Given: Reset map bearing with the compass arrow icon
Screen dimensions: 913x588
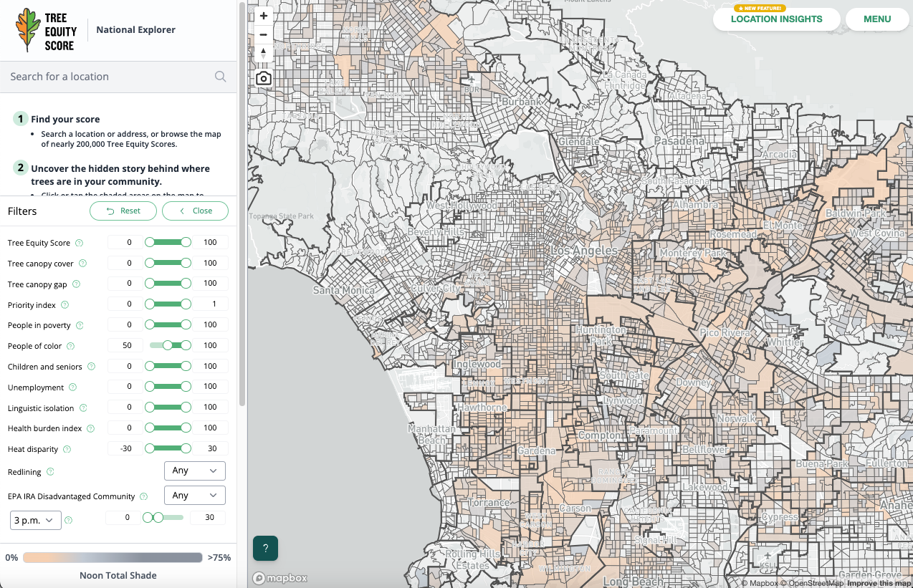Looking at the screenshot, I should click(263, 52).
